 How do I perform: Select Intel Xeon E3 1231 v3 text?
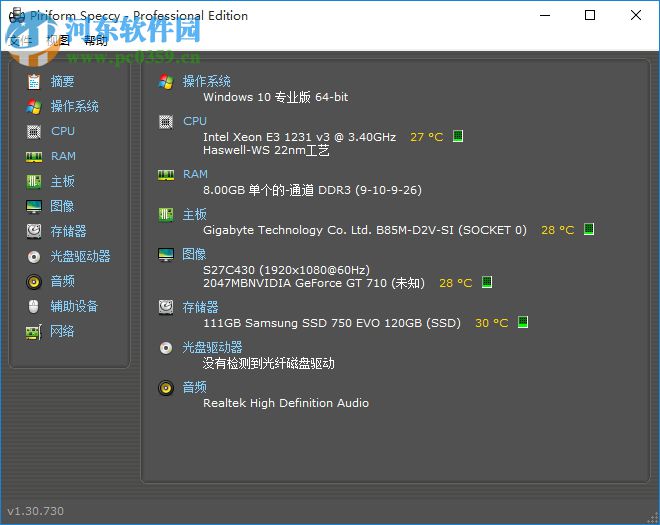300,137
